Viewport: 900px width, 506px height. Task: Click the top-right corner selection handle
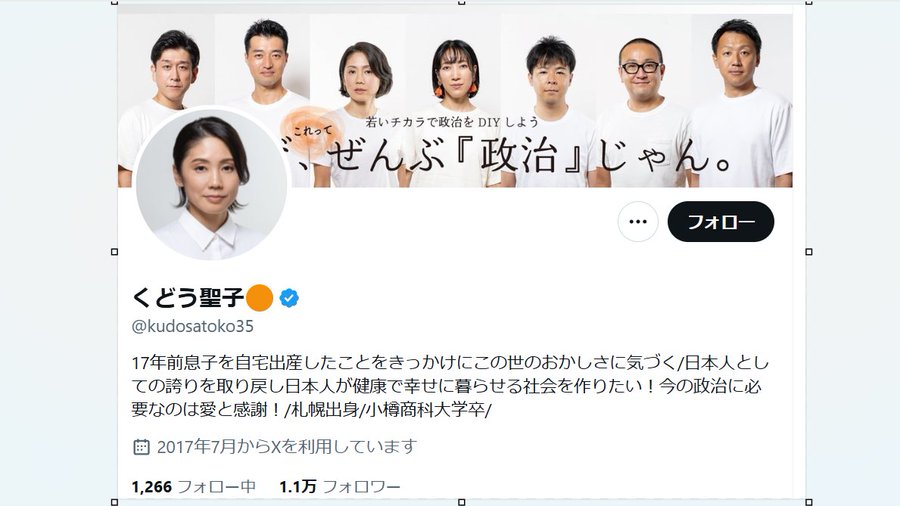[809, 2]
